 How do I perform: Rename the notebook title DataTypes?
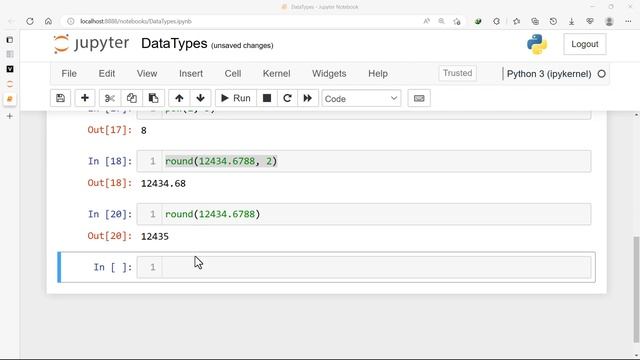pyautogui.click(x=174, y=44)
